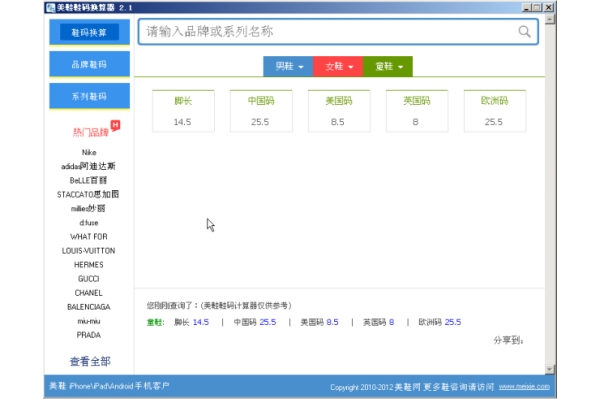Open the HERMES brand link
The image size is (600, 400).
(x=89, y=265)
